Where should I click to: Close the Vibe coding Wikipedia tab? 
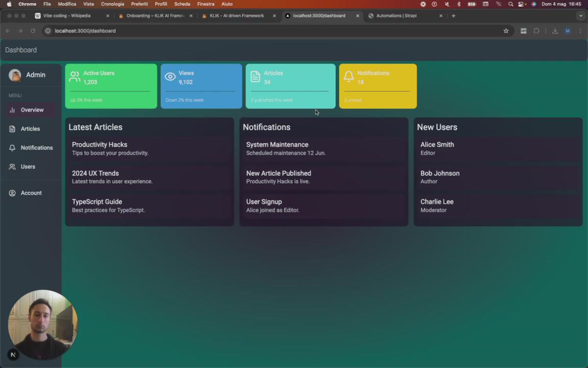[x=108, y=16]
